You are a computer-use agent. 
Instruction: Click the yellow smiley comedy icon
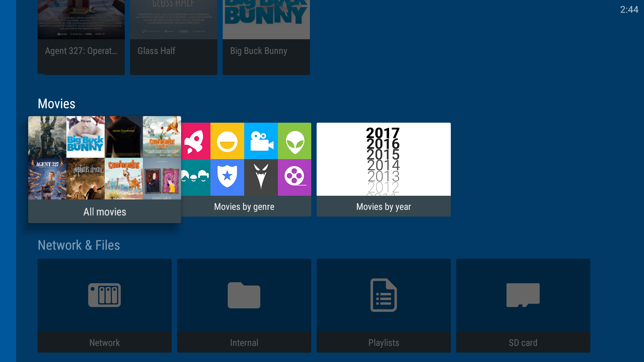(x=227, y=141)
